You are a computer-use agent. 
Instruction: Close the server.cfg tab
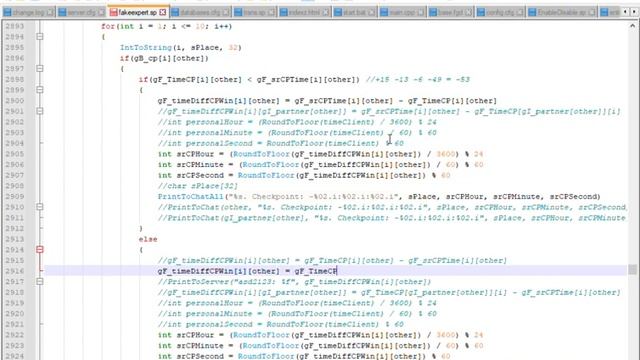pos(102,12)
